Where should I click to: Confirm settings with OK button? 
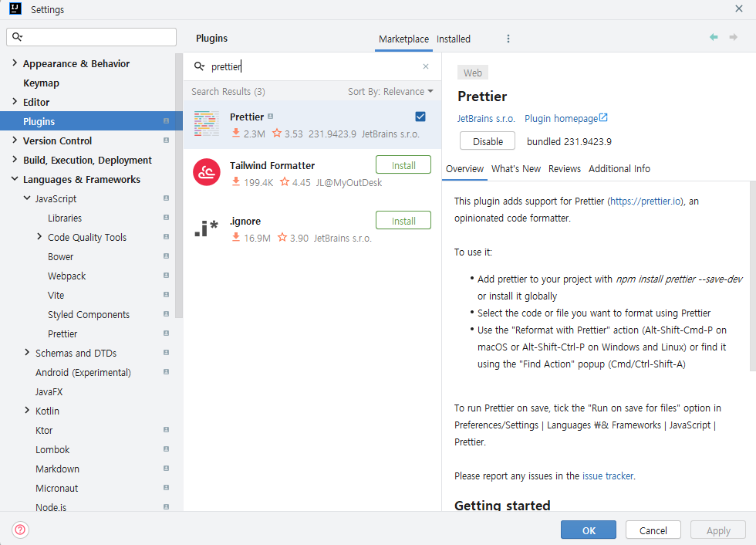tap(588, 530)
